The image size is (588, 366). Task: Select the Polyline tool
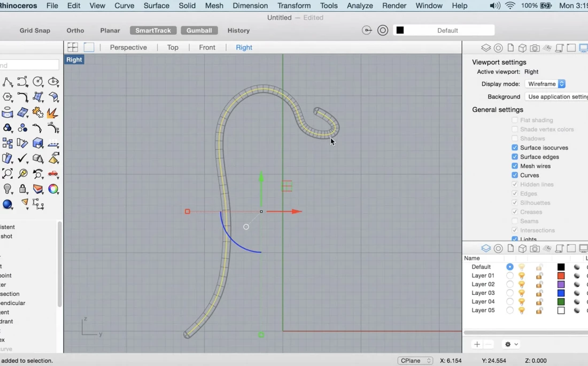7,81
